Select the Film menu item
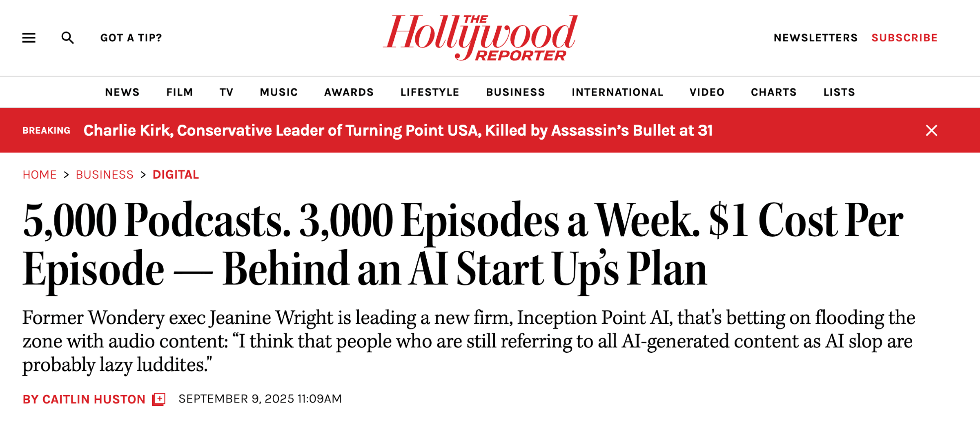The height and width of the screenshot is (423, 980). coord(179,92)
